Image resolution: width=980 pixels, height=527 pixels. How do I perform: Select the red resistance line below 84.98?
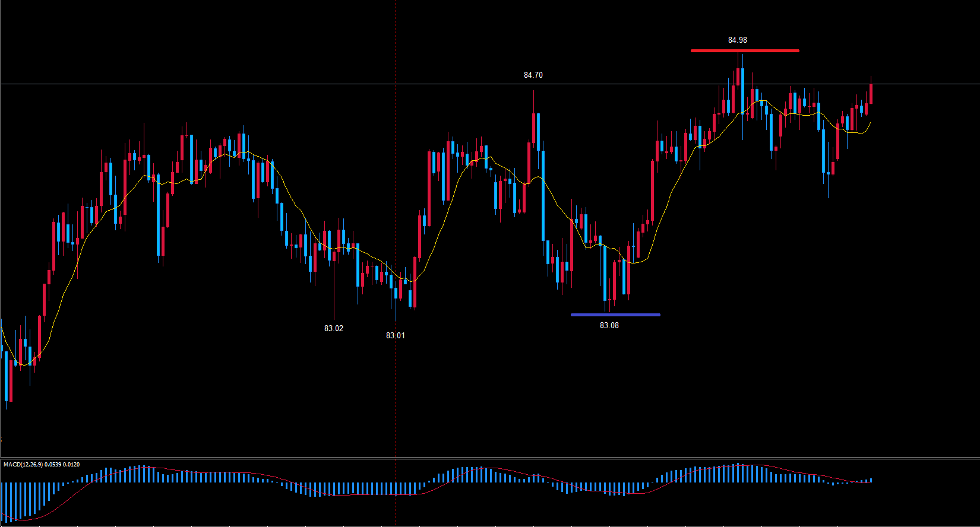coord(745,50)
